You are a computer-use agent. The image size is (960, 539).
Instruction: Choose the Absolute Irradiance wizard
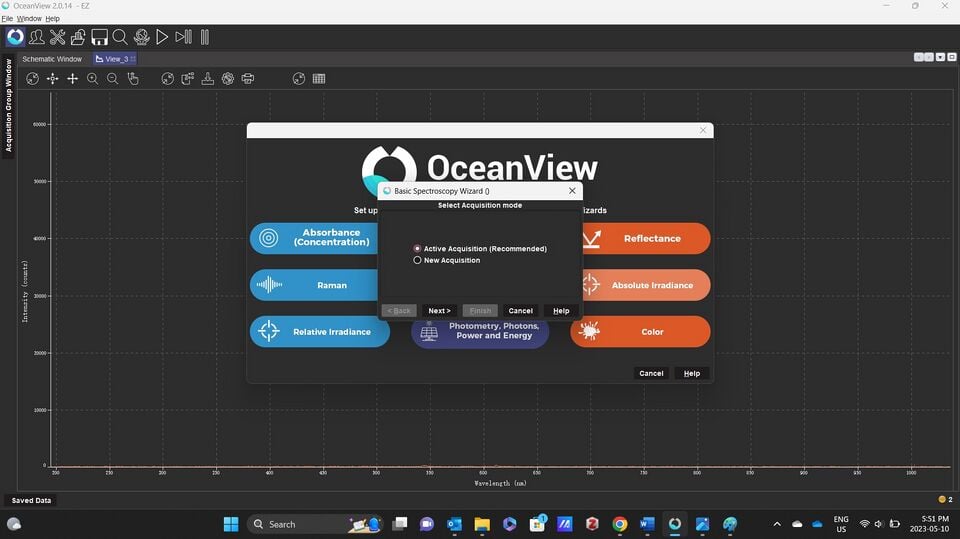point(645,285)
